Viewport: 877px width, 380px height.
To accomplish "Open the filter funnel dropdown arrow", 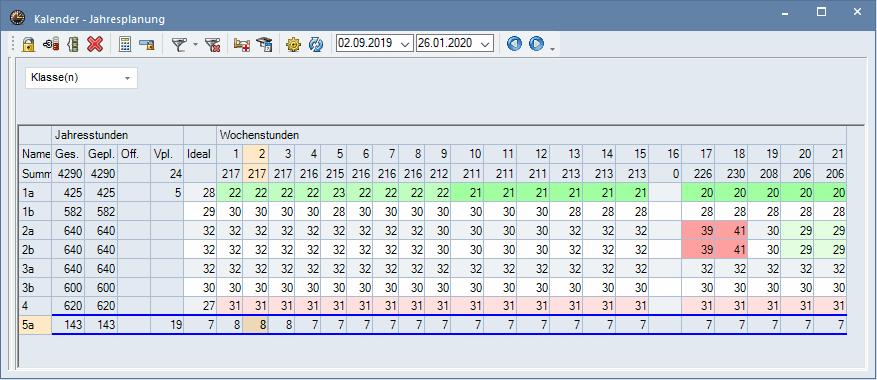I will point(195,44).
